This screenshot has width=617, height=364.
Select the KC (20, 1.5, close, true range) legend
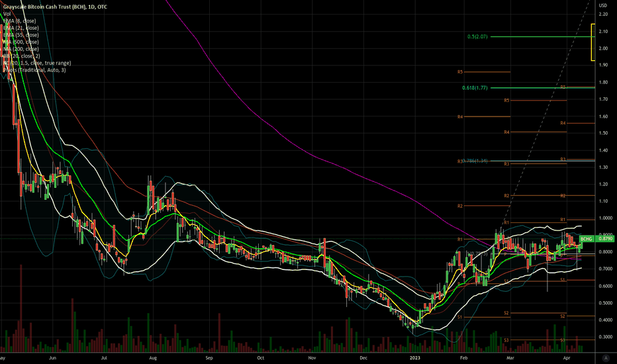click(x=37, y=63)
